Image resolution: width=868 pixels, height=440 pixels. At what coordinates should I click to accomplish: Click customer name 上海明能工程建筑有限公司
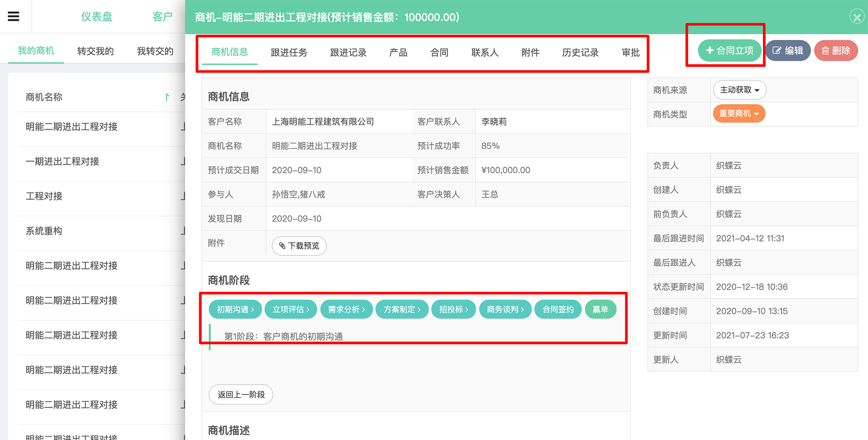[323, 121]
